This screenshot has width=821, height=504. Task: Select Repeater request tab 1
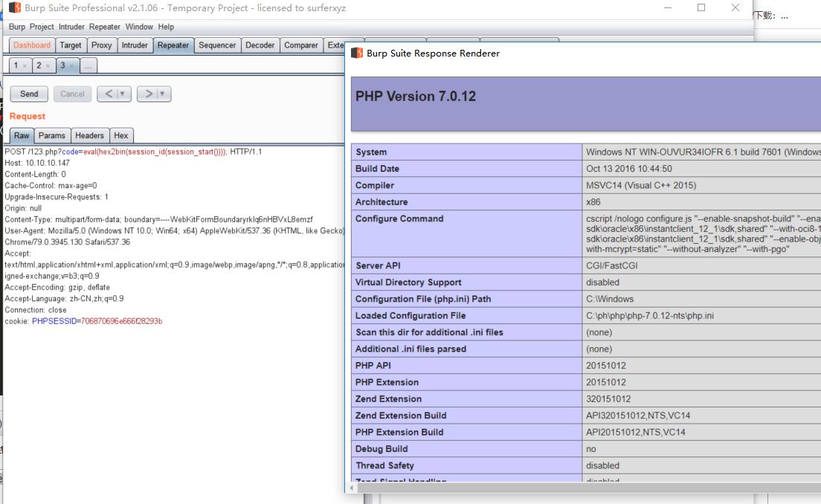[x=16, y=65]
